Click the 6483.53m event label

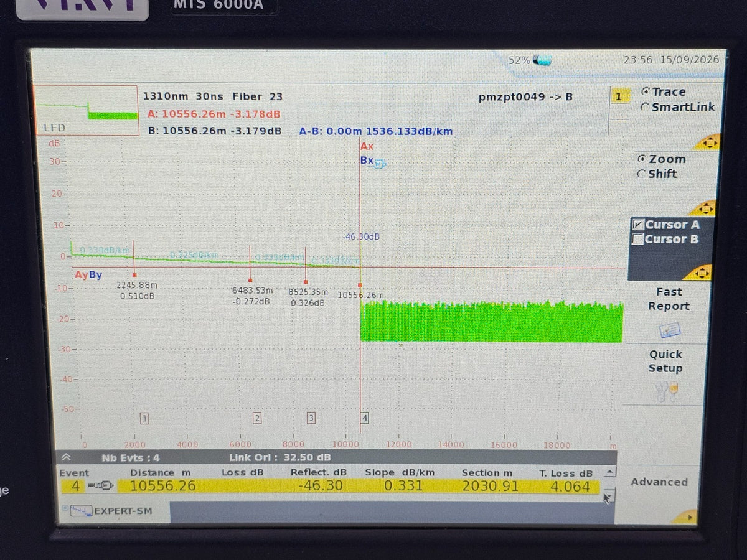coord(252,291)
